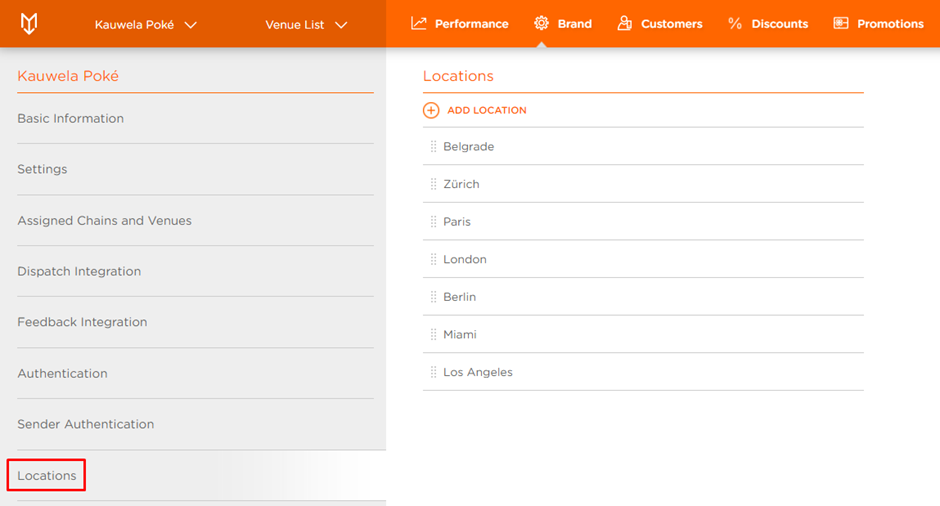Screen dimensions: 940x506
Task: Expand the Venue List dropdown
Action: [x=306, y=25]
